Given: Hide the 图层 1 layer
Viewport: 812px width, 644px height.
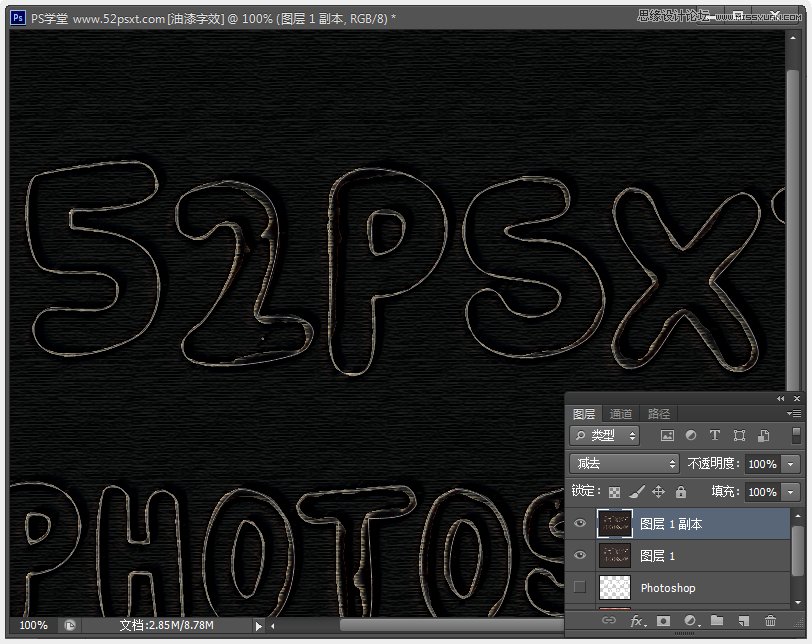Looking at the screenshot, I should [580, 555].
